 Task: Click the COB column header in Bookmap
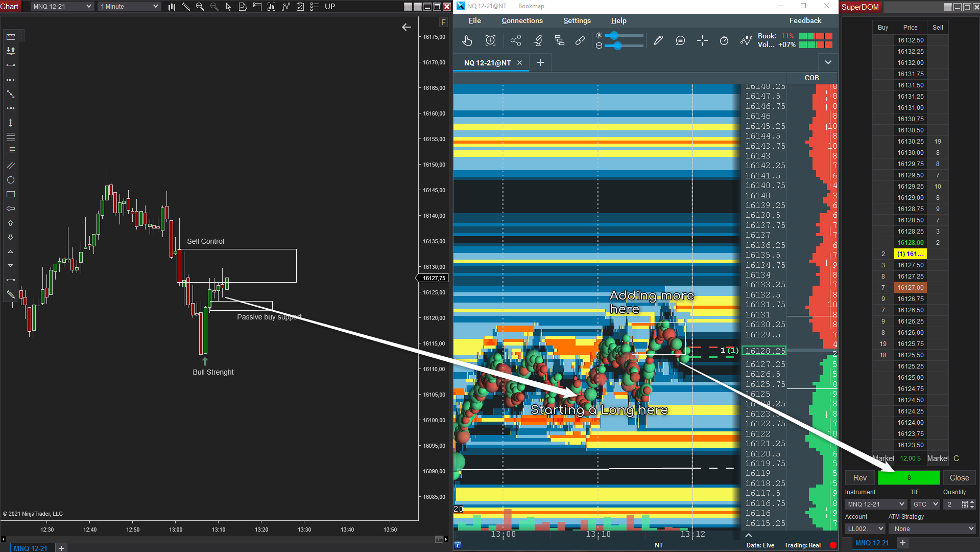tap(812, 78)
